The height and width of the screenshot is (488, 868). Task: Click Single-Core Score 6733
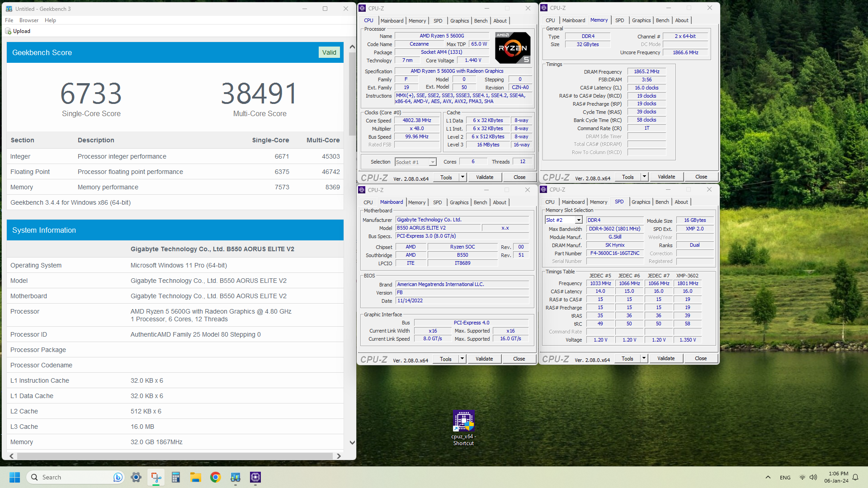(91, 94)
